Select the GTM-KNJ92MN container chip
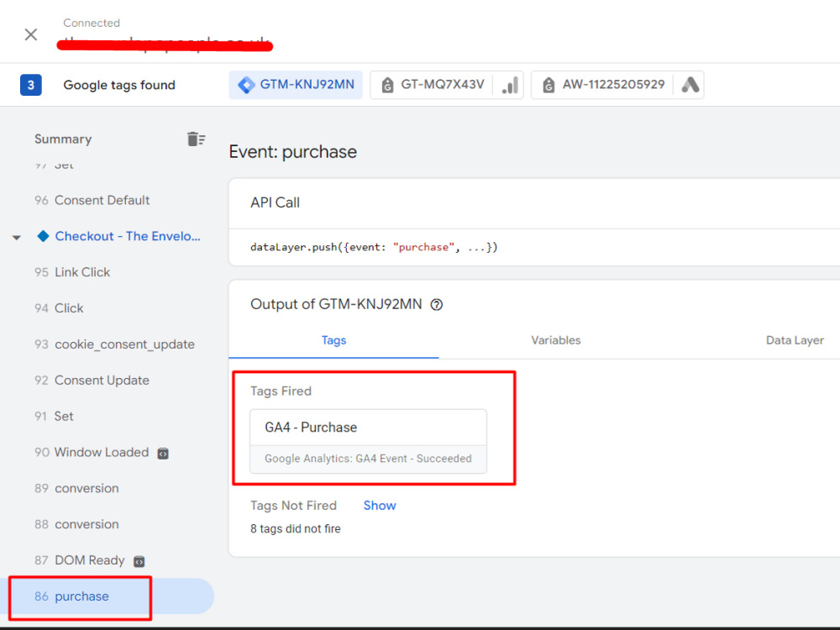 296,85
